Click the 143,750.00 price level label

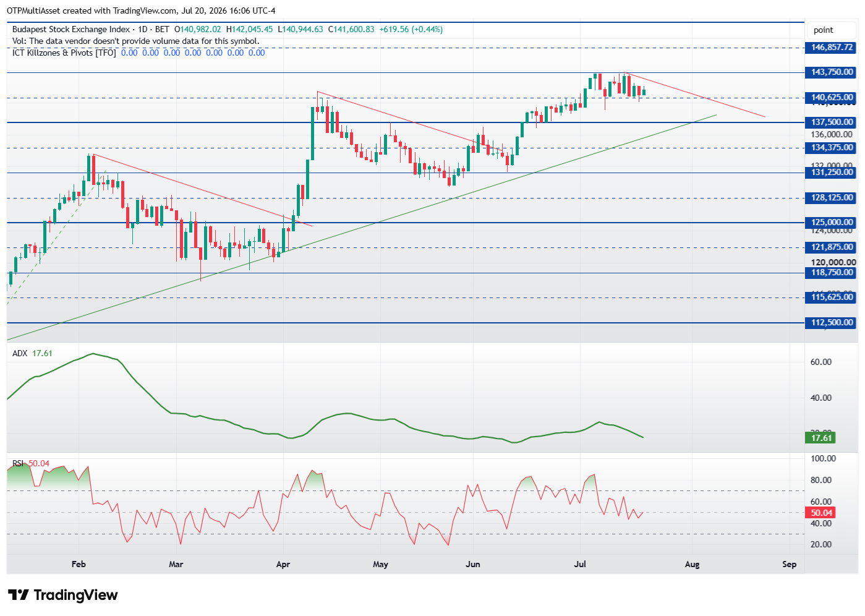tap(831, 72)
